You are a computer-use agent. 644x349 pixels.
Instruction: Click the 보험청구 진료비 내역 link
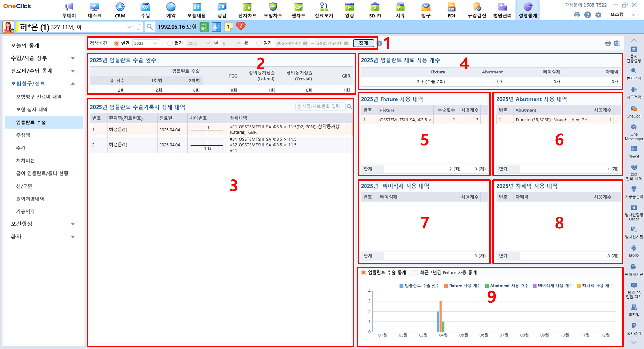(39, 97)
